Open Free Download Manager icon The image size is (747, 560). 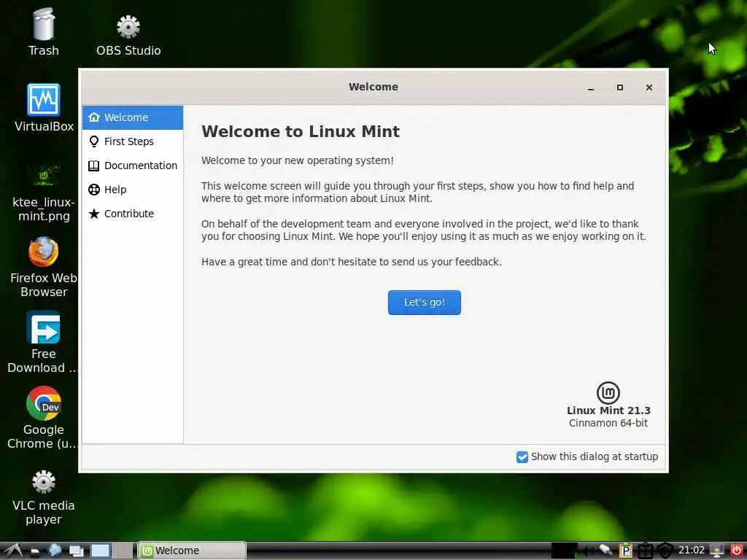pyautogui.click(x=43, y=342)
